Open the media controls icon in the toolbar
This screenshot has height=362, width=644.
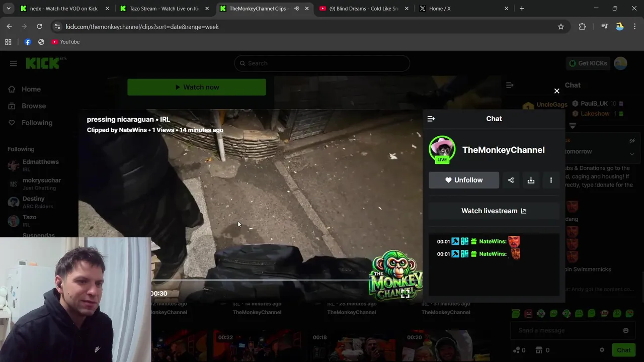click(x=604, y=27)
